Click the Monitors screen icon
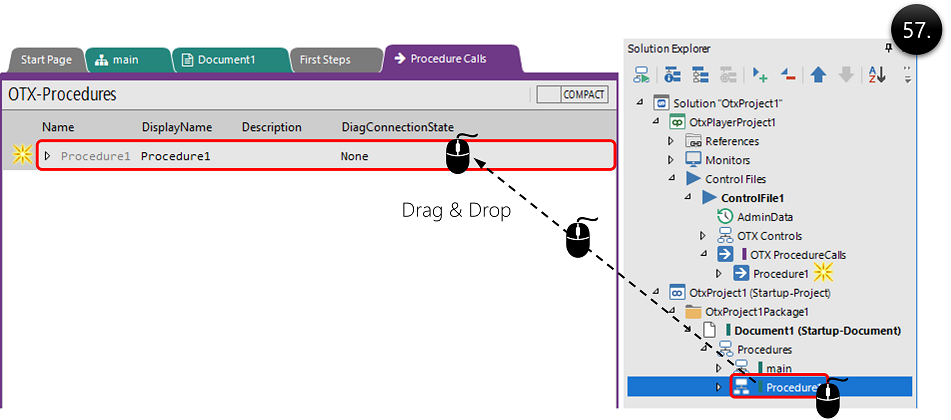The image size is (951, 420). (x=692, y=160)
